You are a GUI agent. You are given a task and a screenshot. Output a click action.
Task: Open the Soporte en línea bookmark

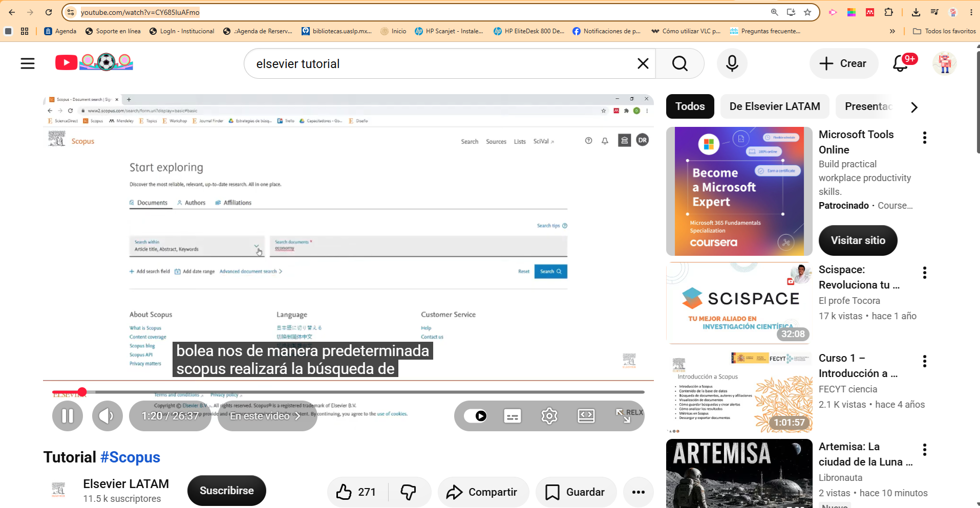click(x=113, y=31)
